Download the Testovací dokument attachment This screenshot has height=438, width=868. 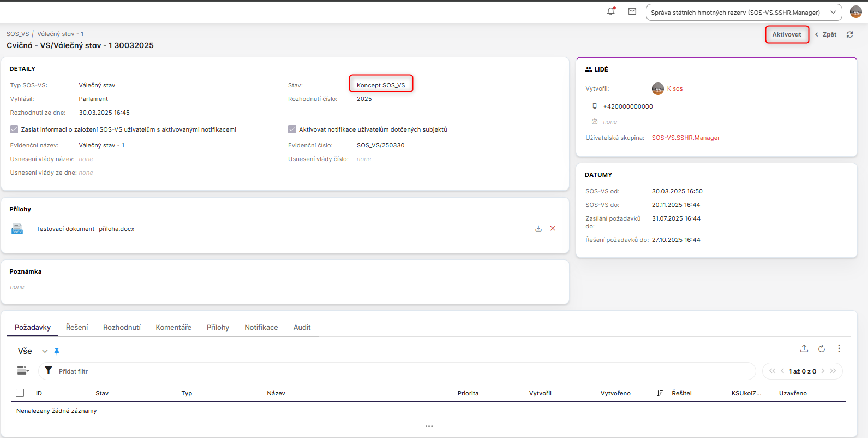click(538, 229)
